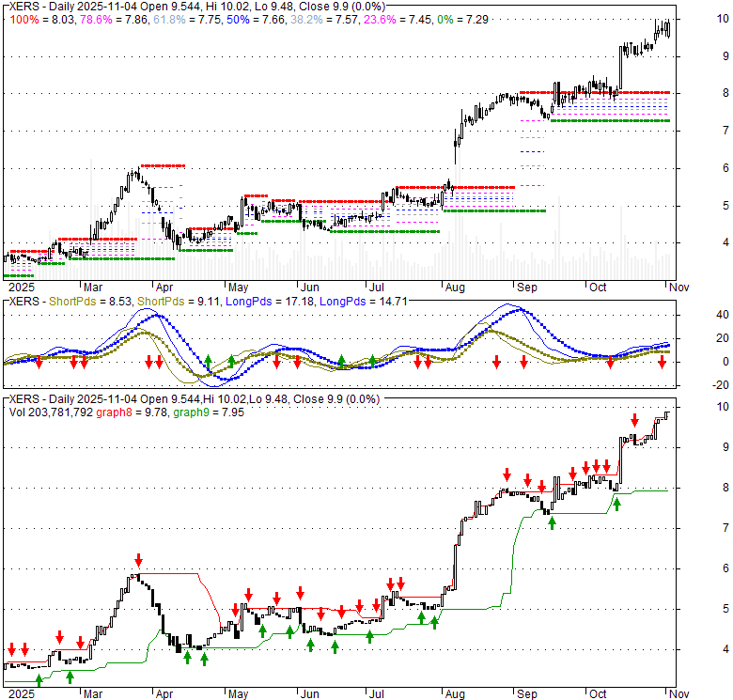This screenshot has height=700, width=733.
Task: Click the "9.78" value next to graph8
Action: (156, 412)
